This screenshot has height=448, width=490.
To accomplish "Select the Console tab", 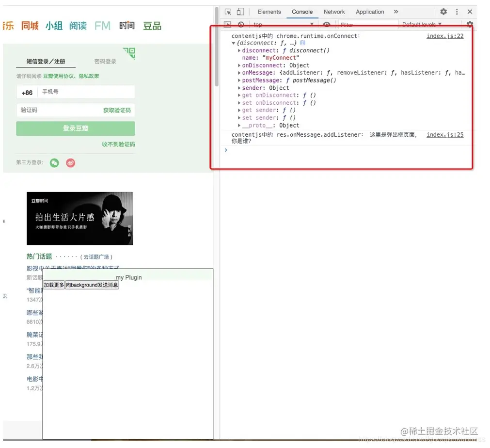I will [x=302, y=12].
